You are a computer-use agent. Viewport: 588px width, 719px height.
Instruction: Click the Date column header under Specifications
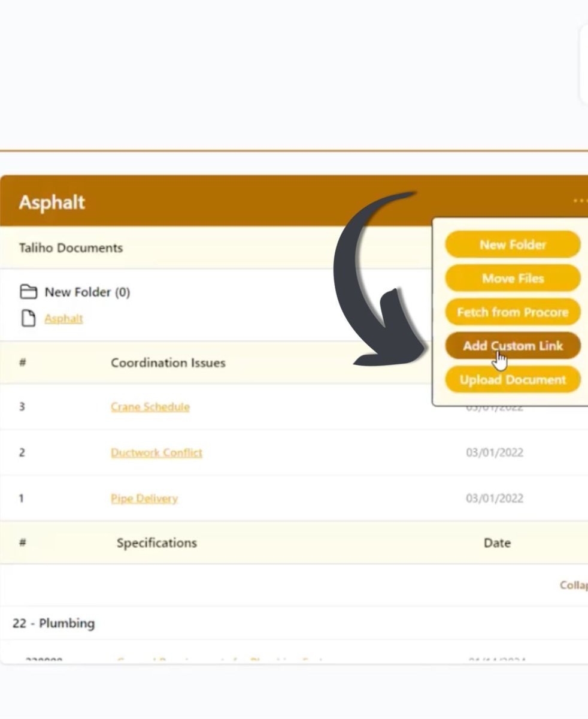tap(497, 543)
